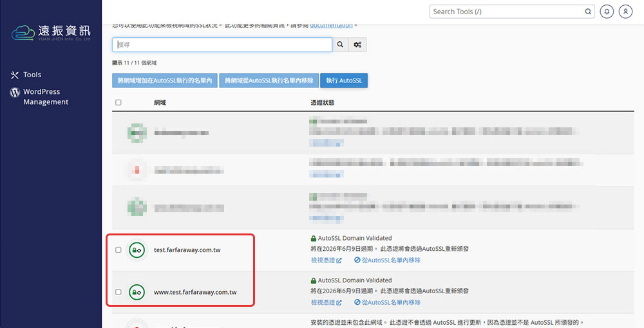Click the test.farfaraway.com.tw domain name
The height and width of the screenshot is (328, 644).
[x=187, y=250]
